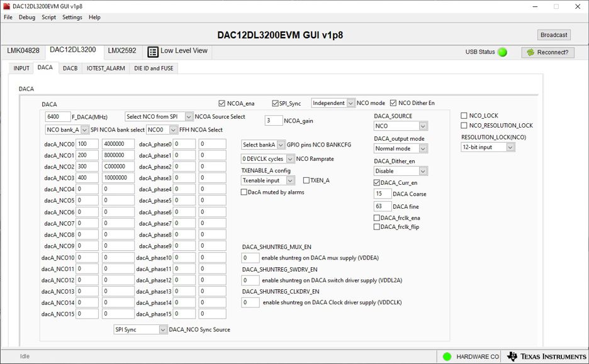This screenshot has height=364, width=589.
Task: Click the application icon in the title bar
Action: [x=6, y=5]
